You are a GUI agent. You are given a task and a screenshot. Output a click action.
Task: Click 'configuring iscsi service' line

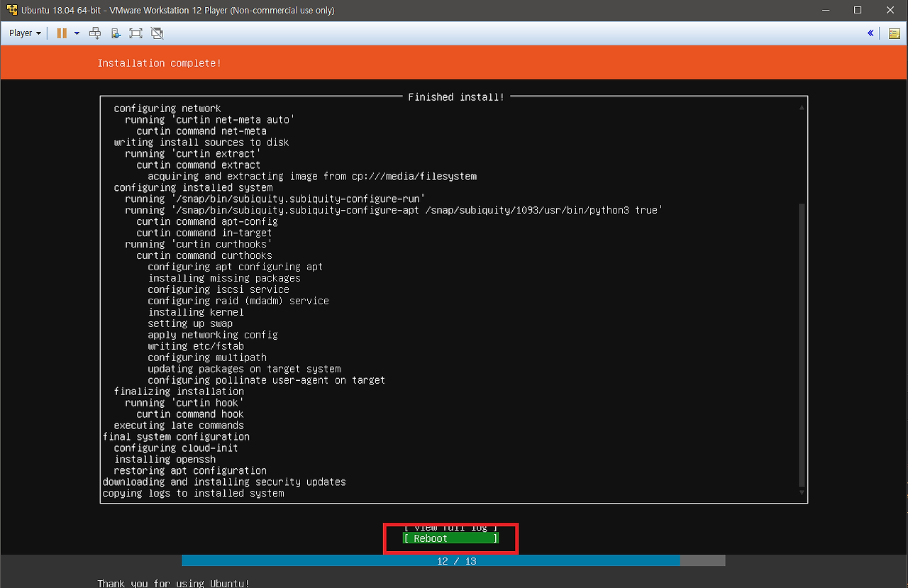tap(218, 290)
